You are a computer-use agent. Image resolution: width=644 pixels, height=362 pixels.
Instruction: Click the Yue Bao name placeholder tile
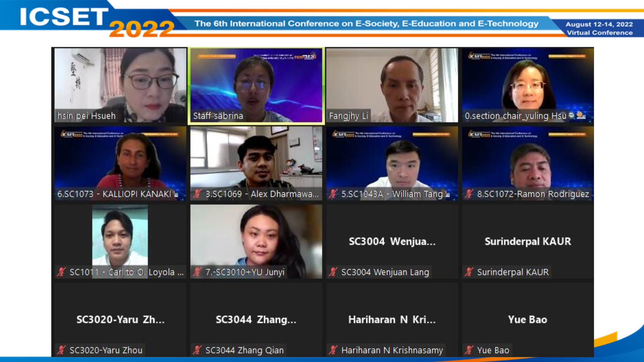pos(528,319)
